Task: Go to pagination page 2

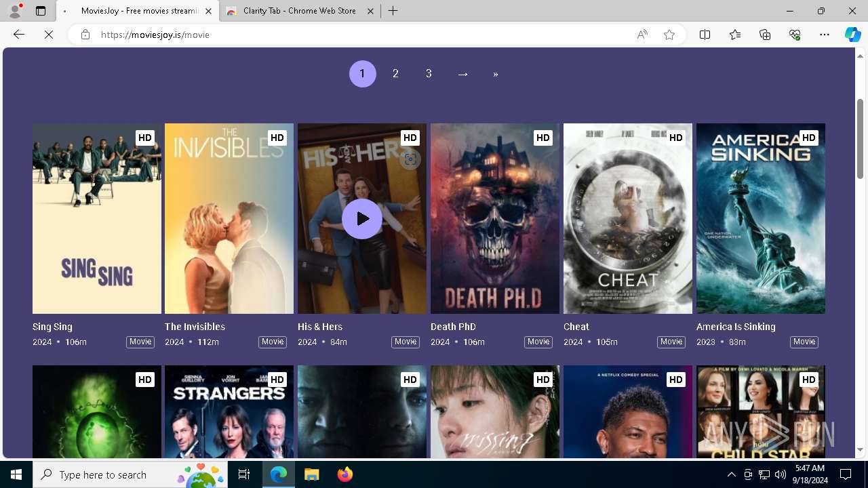Action: tap(395, 74)
